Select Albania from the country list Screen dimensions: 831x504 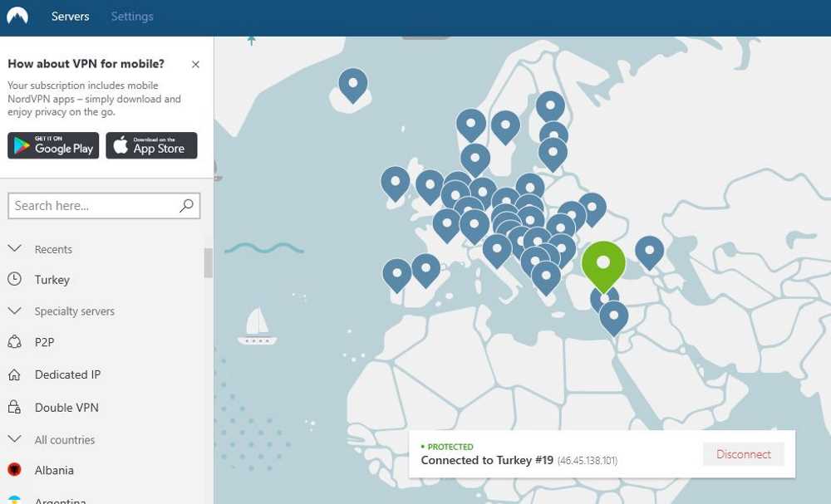(54, 470)
